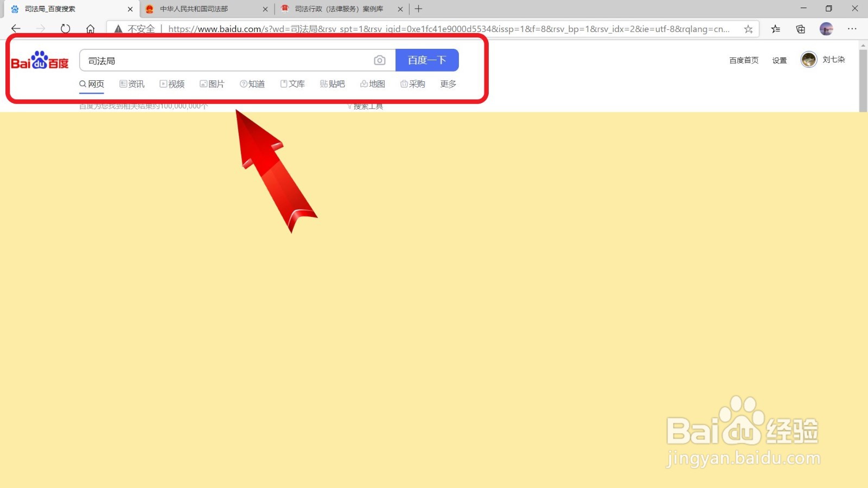The width and height of the screenshot is (868, 488).
Task: Close the 司法局_百度搜索 tab
Action: (x=130, y=9)
